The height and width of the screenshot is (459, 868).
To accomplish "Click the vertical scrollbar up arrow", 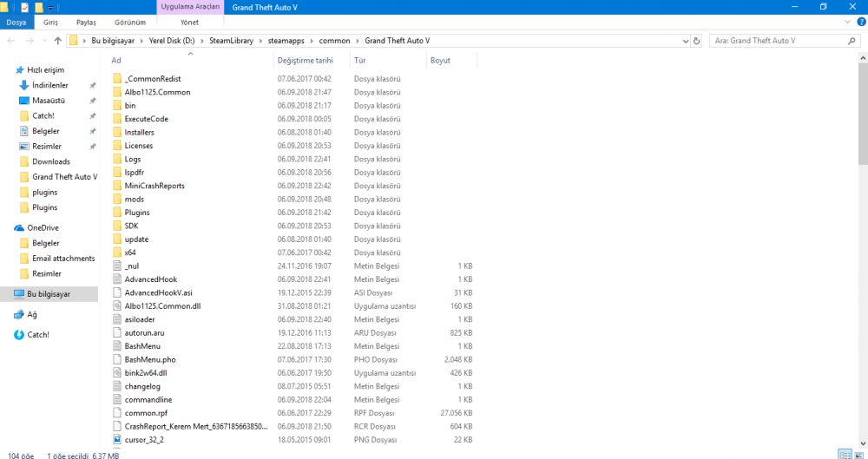I will pos(863,57).
